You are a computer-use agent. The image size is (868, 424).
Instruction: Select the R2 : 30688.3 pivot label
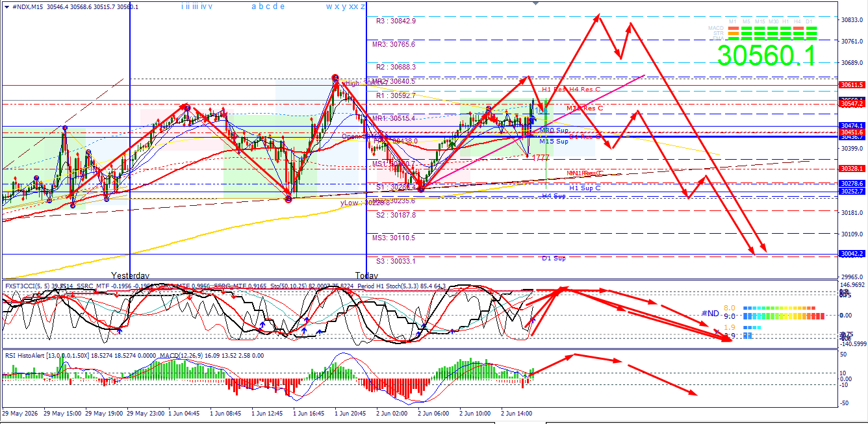(396, 67)
